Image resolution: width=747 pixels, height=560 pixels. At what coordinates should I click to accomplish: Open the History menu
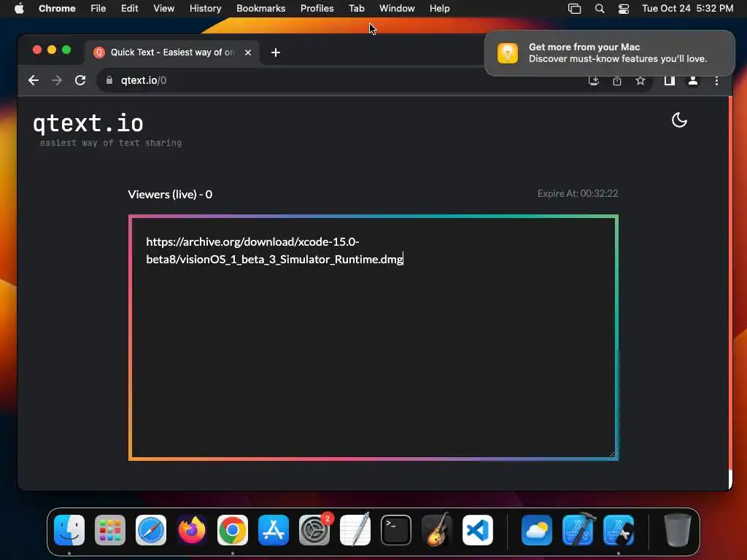point(205,9)
